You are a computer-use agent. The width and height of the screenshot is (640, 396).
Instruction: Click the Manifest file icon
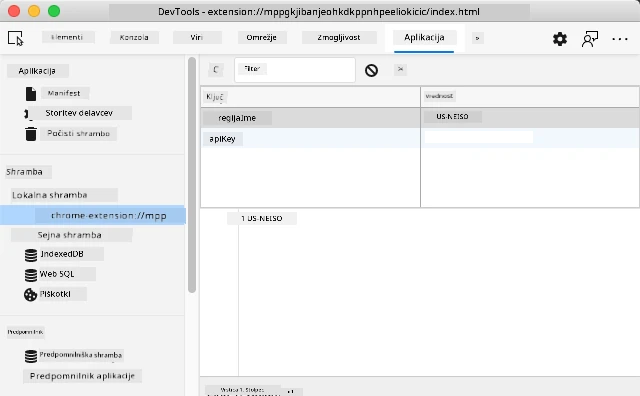[x=31, y=93]
